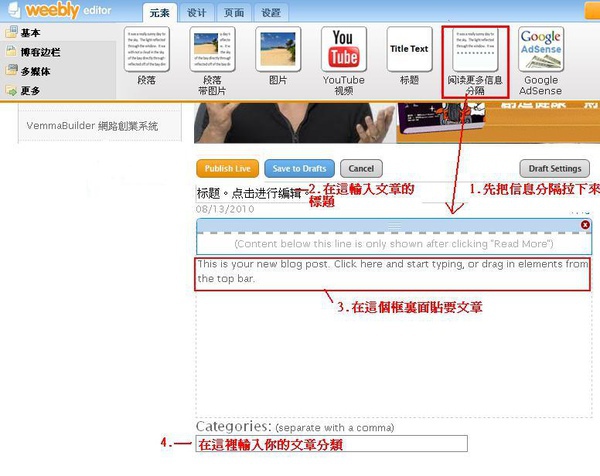Select the 图片 picture element icon
Viewport: 600px width, 476px height.
coord(278,49)
